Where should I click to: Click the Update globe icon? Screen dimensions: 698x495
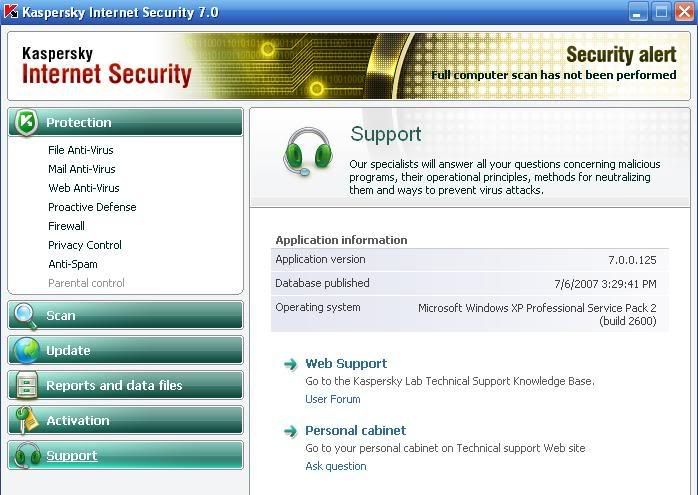[x=25, y=351]
